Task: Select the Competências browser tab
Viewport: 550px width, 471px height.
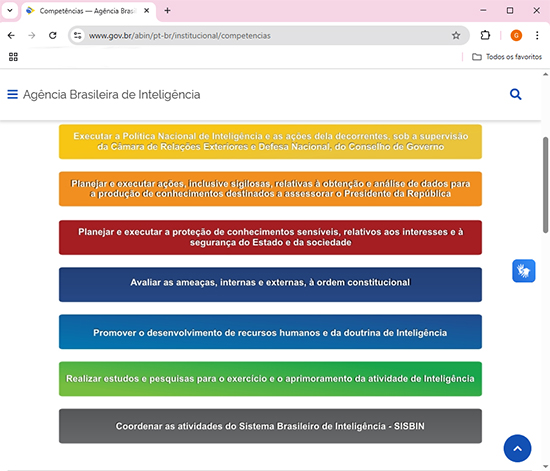Action: point(88,11)
